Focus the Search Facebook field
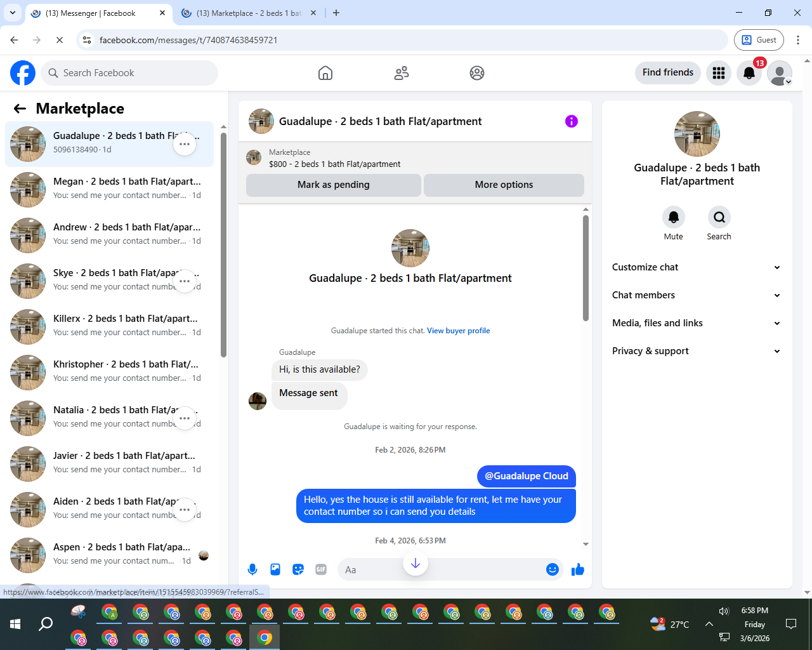Viewport: 812px width, 650px height. click(129, 73)
